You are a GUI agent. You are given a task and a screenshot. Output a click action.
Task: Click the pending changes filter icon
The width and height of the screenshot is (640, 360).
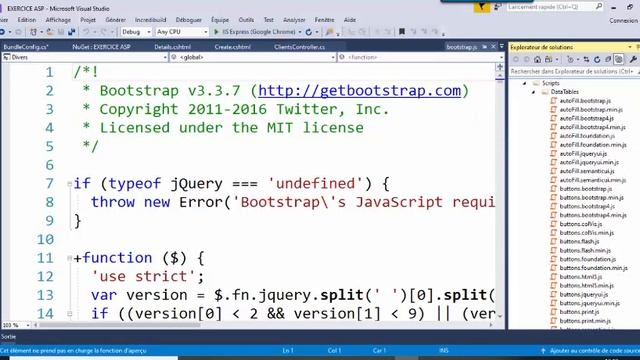(x=570, y=60)
